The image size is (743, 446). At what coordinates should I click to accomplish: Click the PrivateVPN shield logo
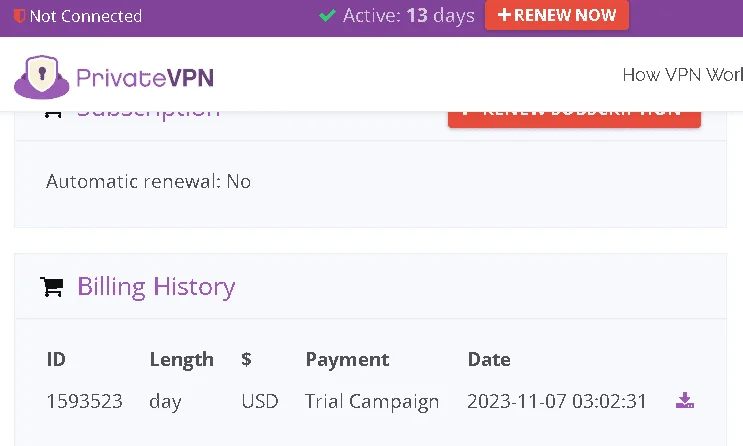[x=42, y=77]
